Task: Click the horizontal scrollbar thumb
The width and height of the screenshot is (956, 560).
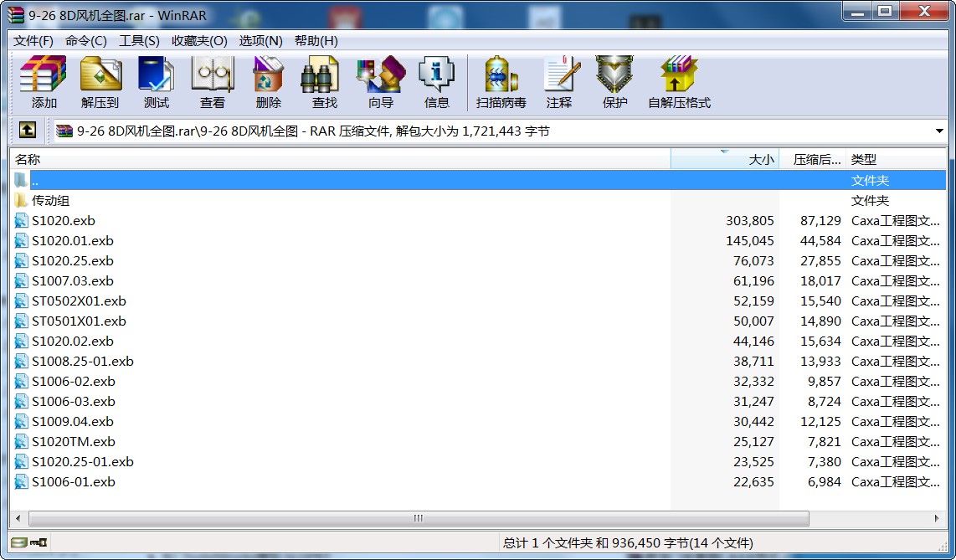Action: click(x=417, y=518)
